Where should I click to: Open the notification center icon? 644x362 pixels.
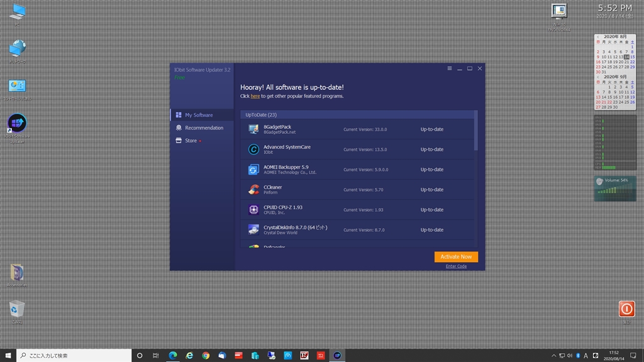pyautogui.click(x=633, y=356)
